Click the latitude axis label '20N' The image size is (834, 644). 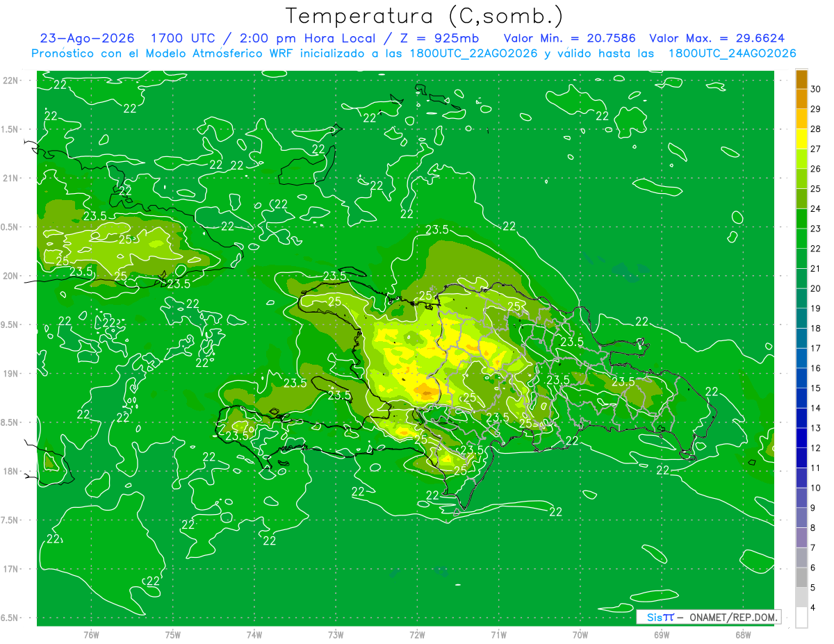coord(11,276)
